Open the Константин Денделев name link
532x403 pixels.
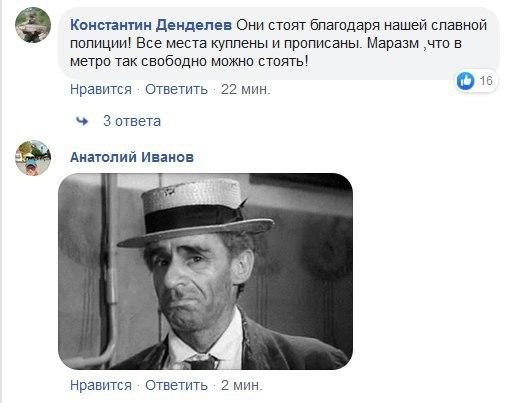coord(151,25)
